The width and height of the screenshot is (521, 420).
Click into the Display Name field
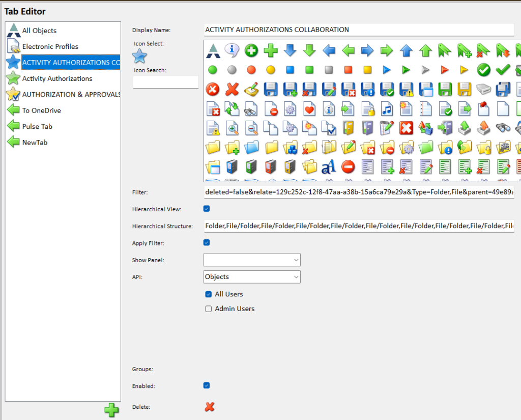coord(358,30)
